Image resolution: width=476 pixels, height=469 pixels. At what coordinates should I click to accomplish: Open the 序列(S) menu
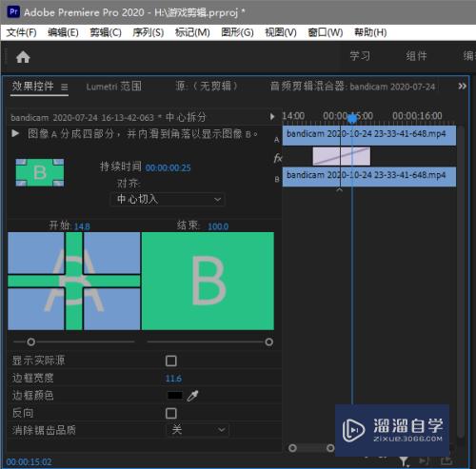point(149,32)
